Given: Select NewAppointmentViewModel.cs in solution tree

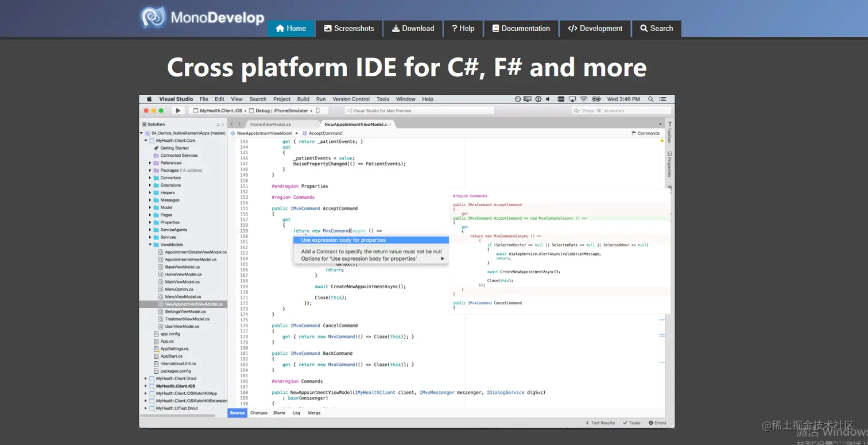Looking at the screenshot, I should (193, 304).
